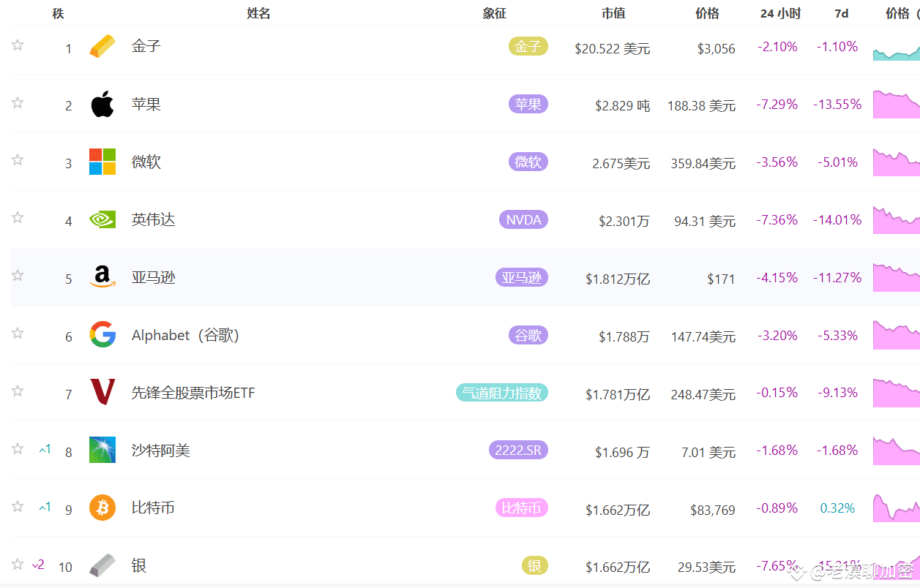
Task: Click the 姓名 column header
Action: coord(259,13)
